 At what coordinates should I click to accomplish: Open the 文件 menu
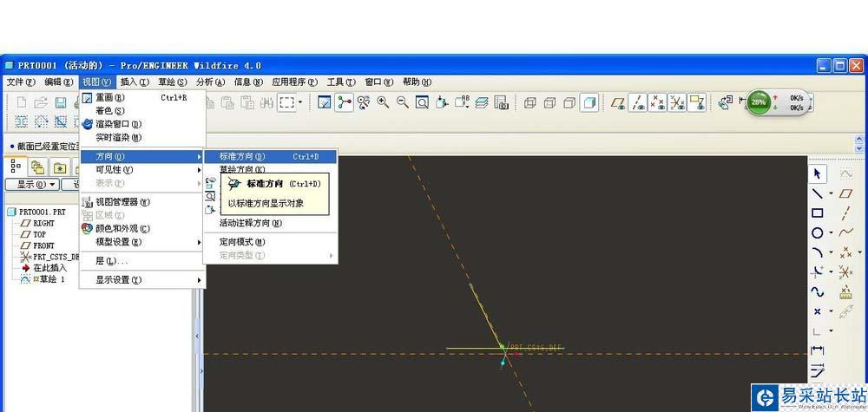[x=21, y=82]
